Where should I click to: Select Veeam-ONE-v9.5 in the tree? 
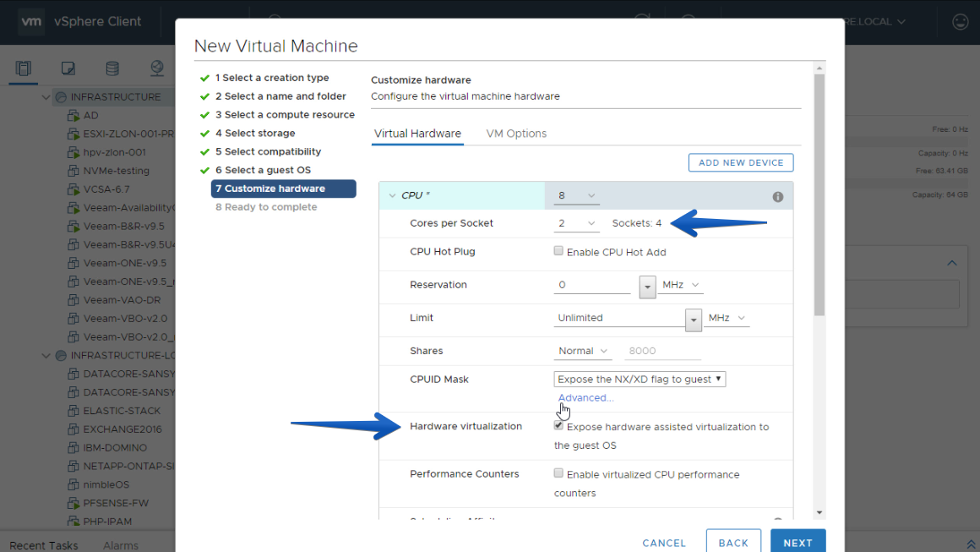tap(124, 263)
